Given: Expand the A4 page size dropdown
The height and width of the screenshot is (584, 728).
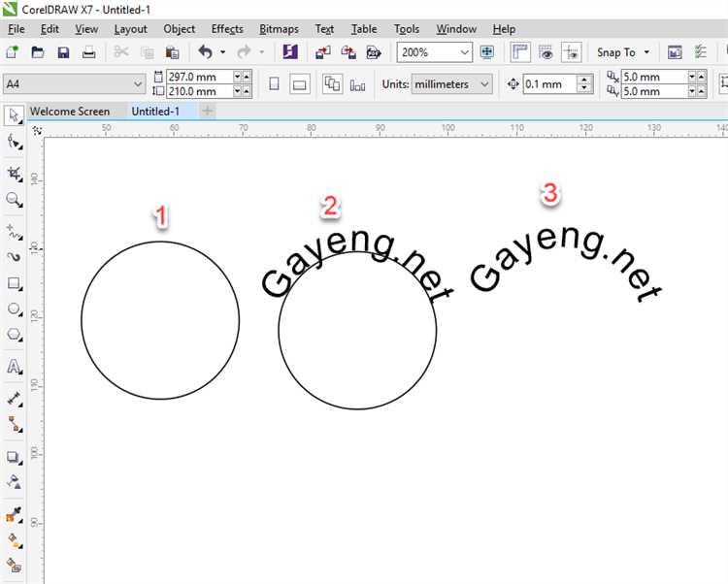Looking at the screenshot, I should click(137, 84).
